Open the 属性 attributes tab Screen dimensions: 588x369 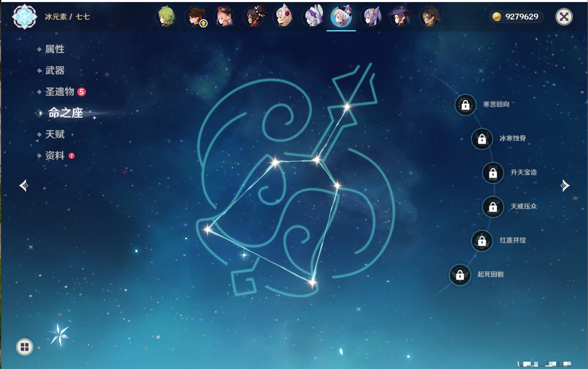pyautogui.click(x=55, y=49)
